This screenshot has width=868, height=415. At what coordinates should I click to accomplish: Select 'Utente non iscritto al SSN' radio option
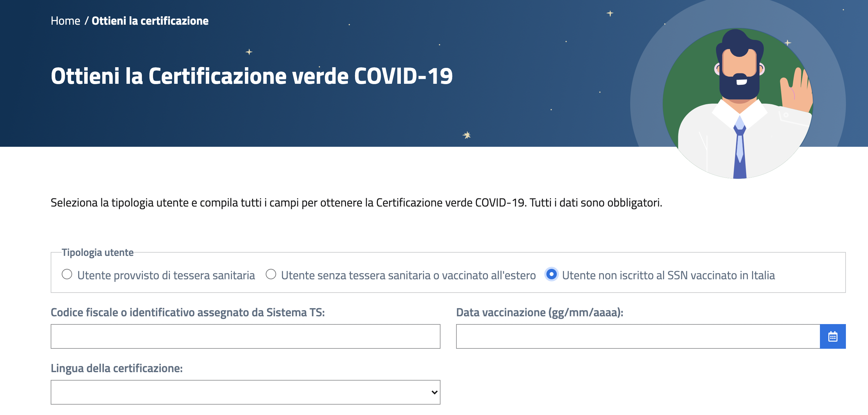point(551,274)
